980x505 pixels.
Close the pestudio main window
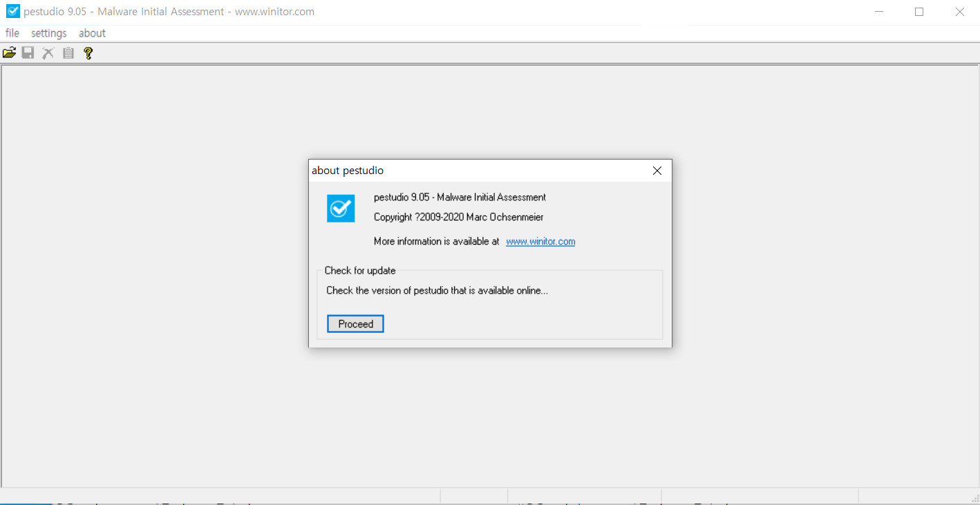(x=960, y=11)
